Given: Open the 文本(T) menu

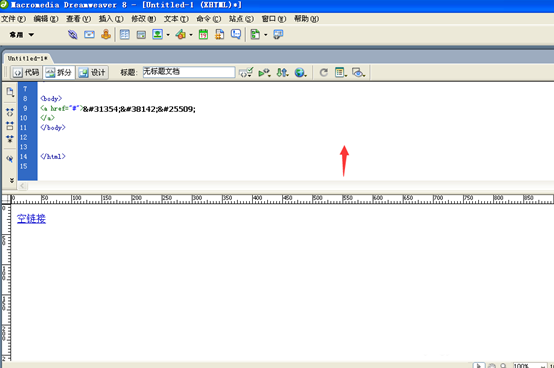Looking at the screenshot, I should 176,19.
